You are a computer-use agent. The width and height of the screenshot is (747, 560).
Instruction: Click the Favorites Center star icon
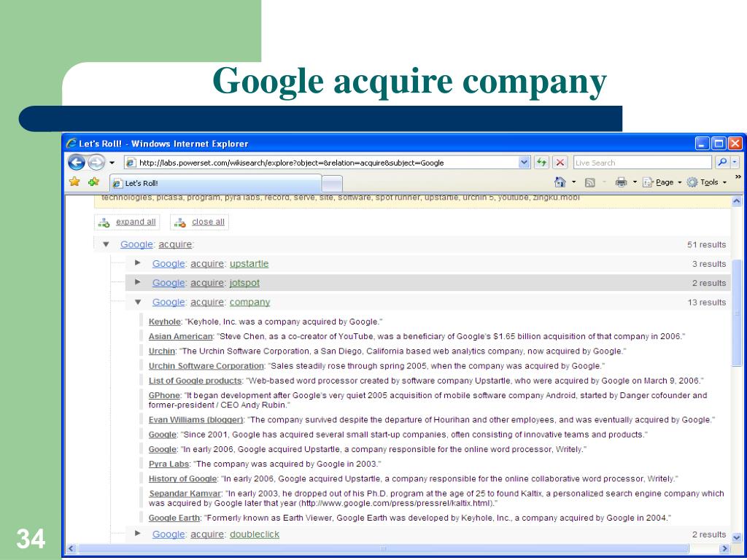(x=74, y=182)
